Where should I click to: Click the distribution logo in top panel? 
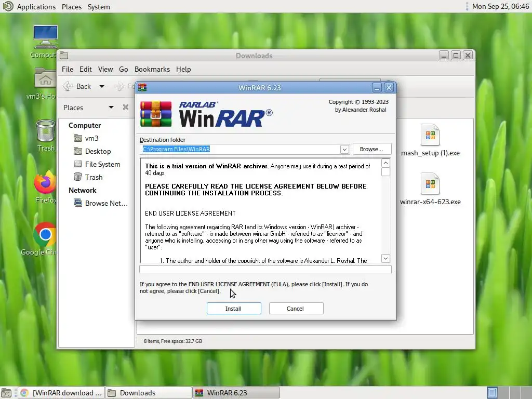(x=7, y=6)
